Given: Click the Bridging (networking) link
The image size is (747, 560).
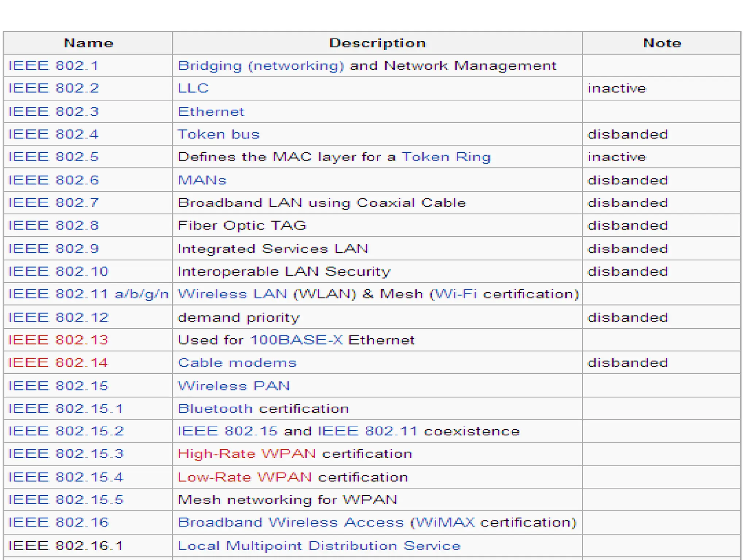Looking at the screenshot, I should pyautogui.click(x=260, y=66).
